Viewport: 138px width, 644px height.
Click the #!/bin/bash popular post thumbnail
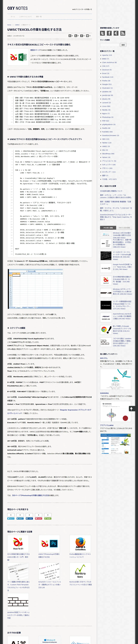106,305
